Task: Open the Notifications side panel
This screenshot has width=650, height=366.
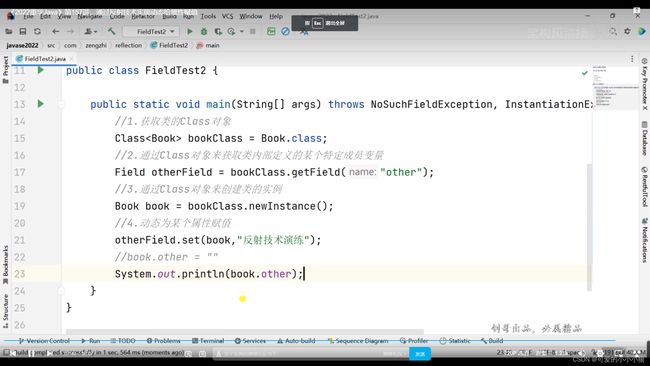Action: point(645,240)
